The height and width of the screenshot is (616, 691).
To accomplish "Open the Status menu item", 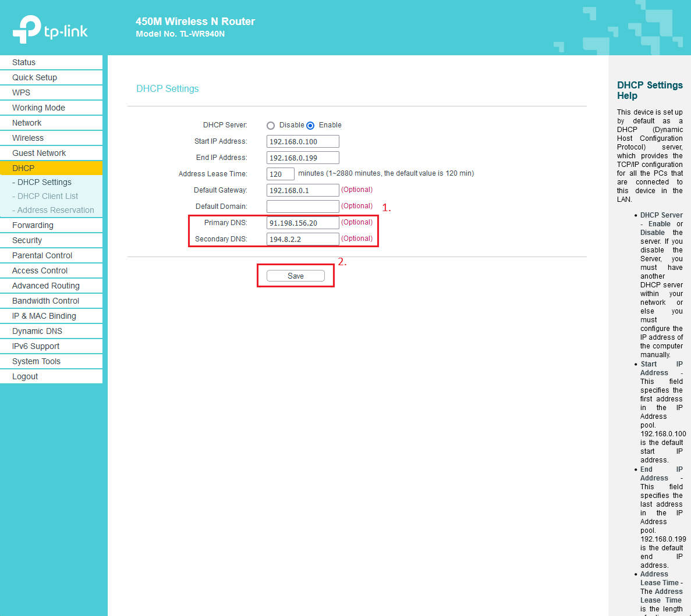I will click(24, 62).
